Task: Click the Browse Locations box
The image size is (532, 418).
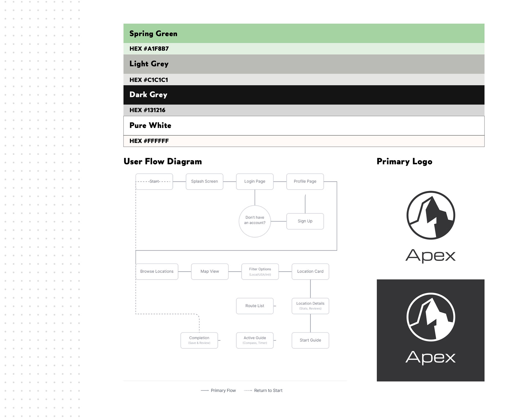Action: click(157, 271)
